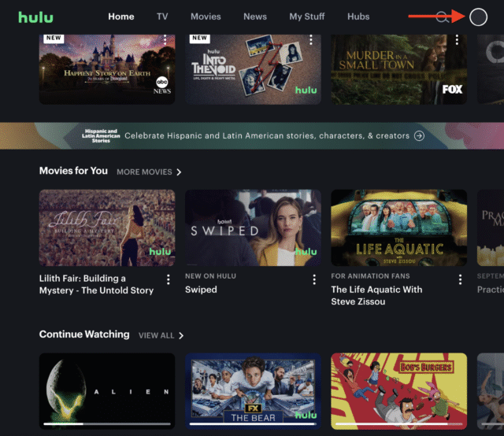This screenshot has height=436, width=504.
Task: Click the VIEW ALL link
Action: pos(156,336)
